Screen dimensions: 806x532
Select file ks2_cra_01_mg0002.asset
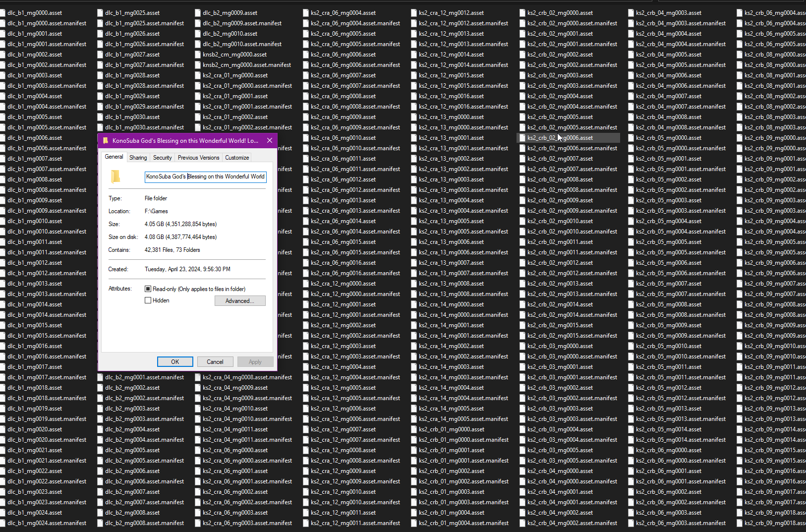coord(235,117)
